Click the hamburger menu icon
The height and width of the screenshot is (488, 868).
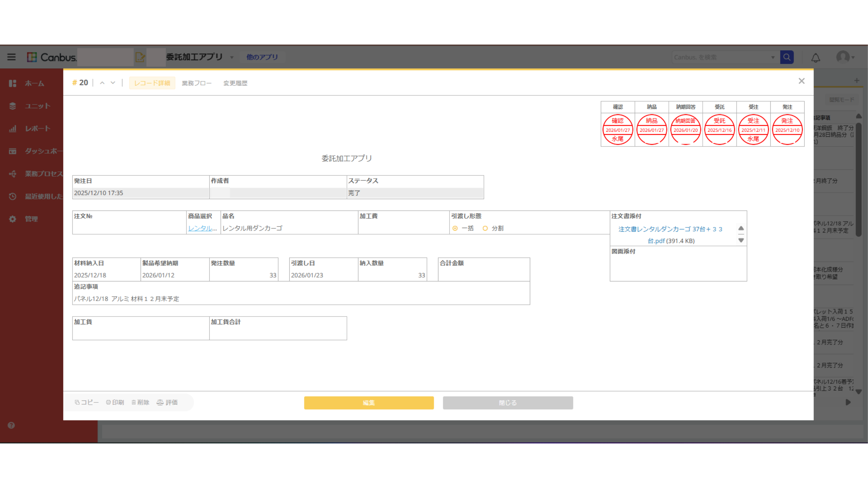pyautogui.click(x=11, y=57)
